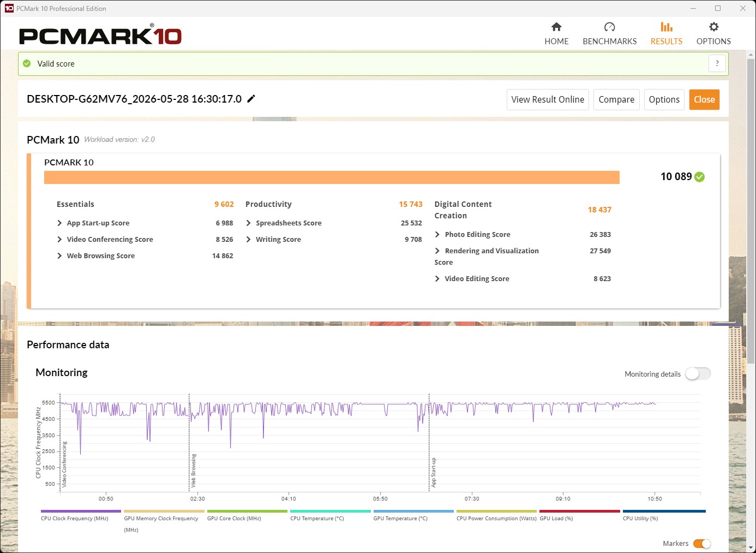The height and width of the screenshot is (553, 756).
Task: Click the vertical scrollbar thumb
Action: (751, 211)
